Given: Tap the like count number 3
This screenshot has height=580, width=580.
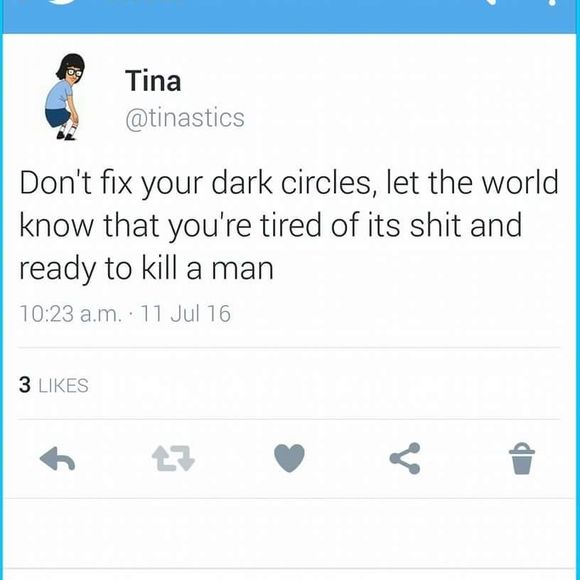Looking at the screenshot, I should click(25, 385).
